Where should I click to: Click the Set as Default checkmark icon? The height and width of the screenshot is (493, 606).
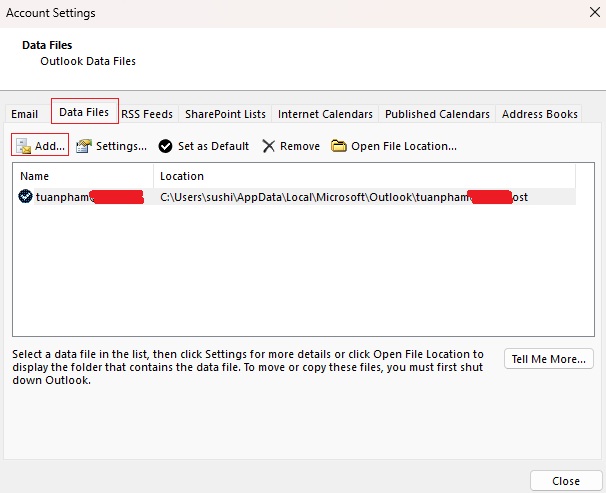tap(166, 146)
